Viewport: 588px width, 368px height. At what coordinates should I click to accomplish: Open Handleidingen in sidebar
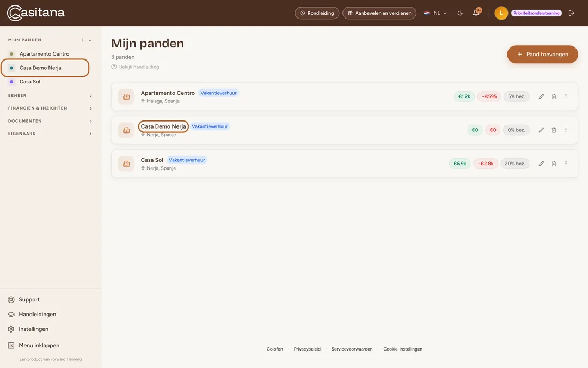pos(32,315)
